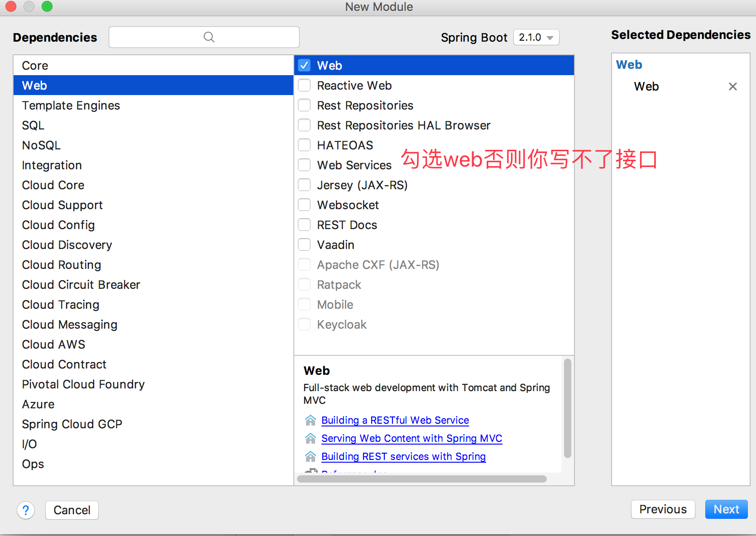Viewport: 756px width, 536px height.
Task: Open Serving Web Content with Spring MVC link
Action: [x=411, y=438]
